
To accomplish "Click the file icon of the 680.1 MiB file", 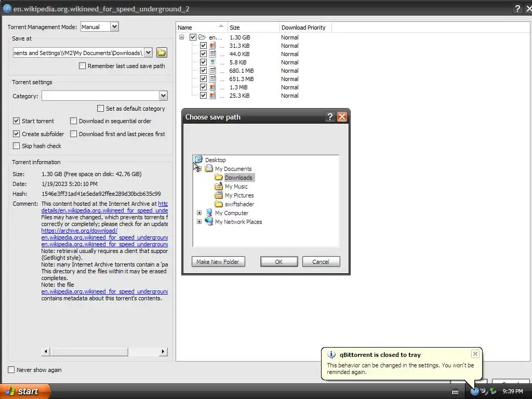I will coord(212,71).
